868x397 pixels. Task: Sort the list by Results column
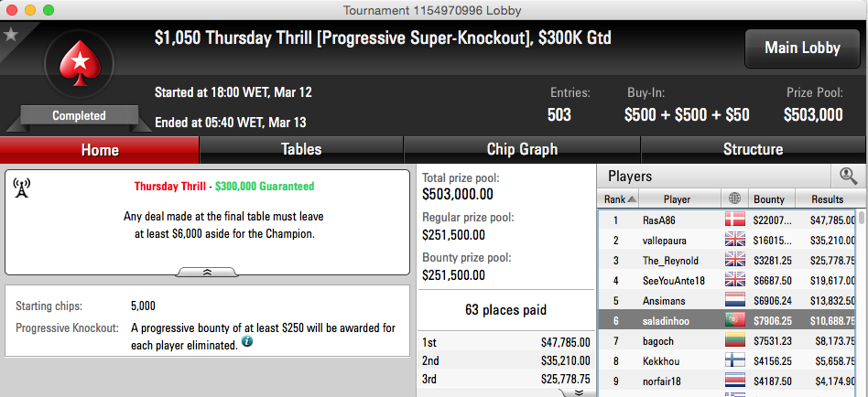[827, 199]
